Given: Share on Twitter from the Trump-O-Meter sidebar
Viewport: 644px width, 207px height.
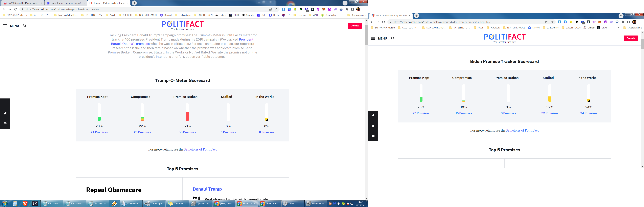Looking at the screenshot, I should 5,113.
